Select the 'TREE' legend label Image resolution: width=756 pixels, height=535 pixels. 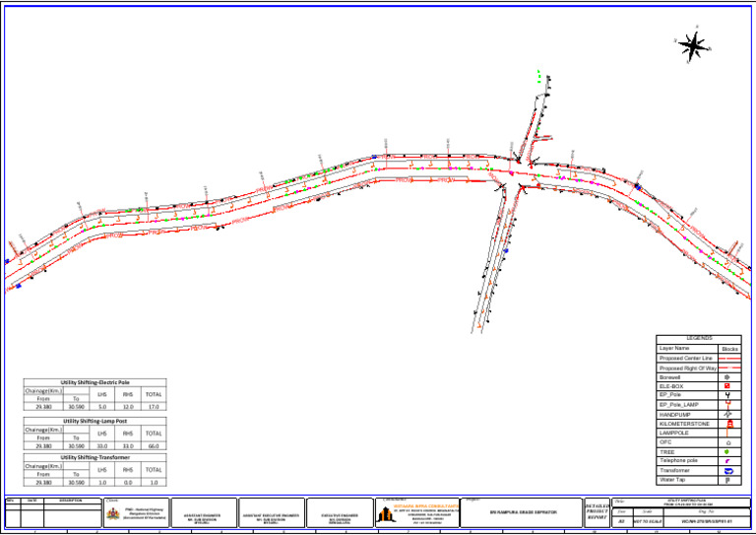pos(666,452)
